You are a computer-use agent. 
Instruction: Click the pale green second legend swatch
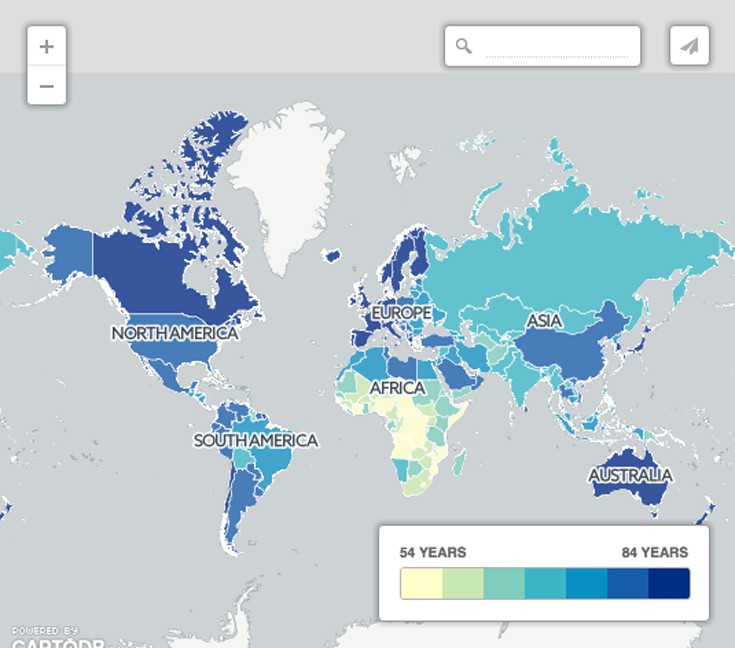pos(462,583)
